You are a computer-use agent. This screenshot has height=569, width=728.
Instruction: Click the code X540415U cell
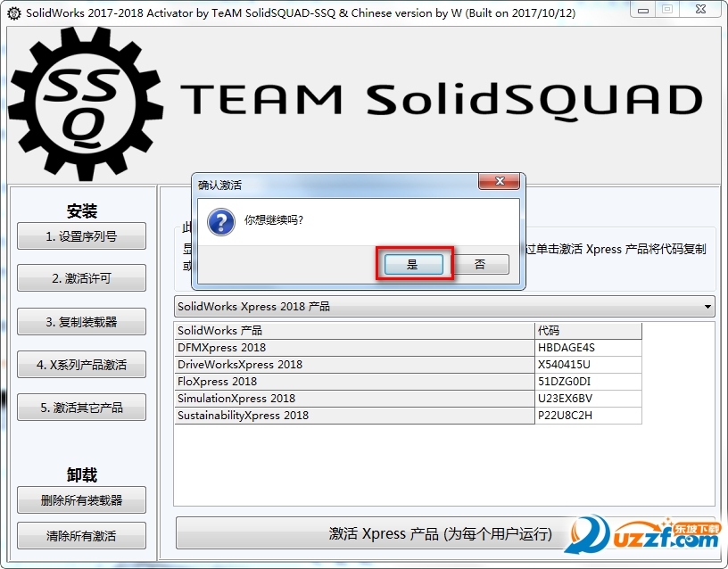[588, 365]
